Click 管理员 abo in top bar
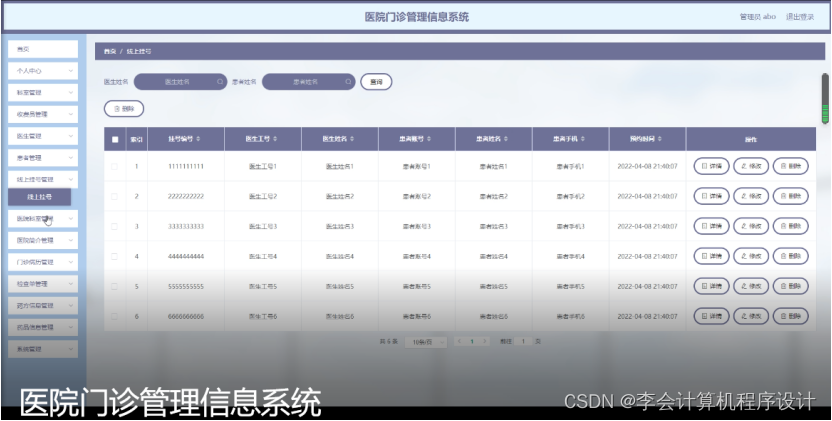This screenshot has height=421, width=832. [758, 16]
